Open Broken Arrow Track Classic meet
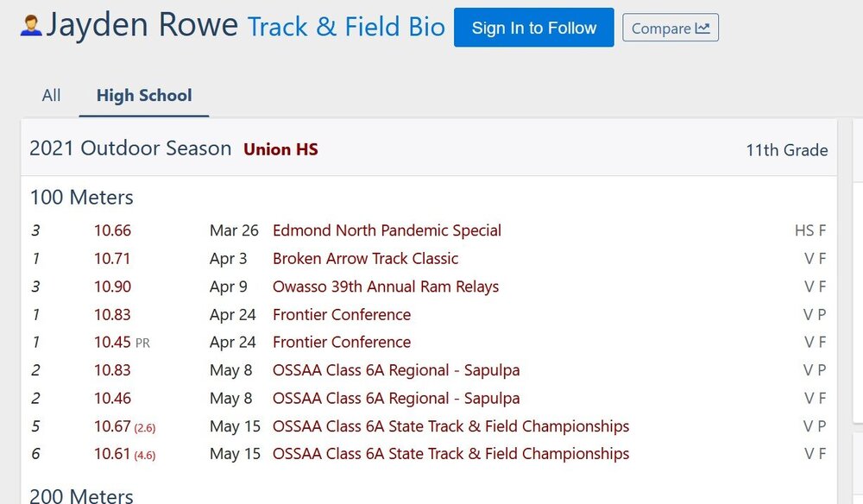Viewport: 863px width, 504px height. [365, 258]
